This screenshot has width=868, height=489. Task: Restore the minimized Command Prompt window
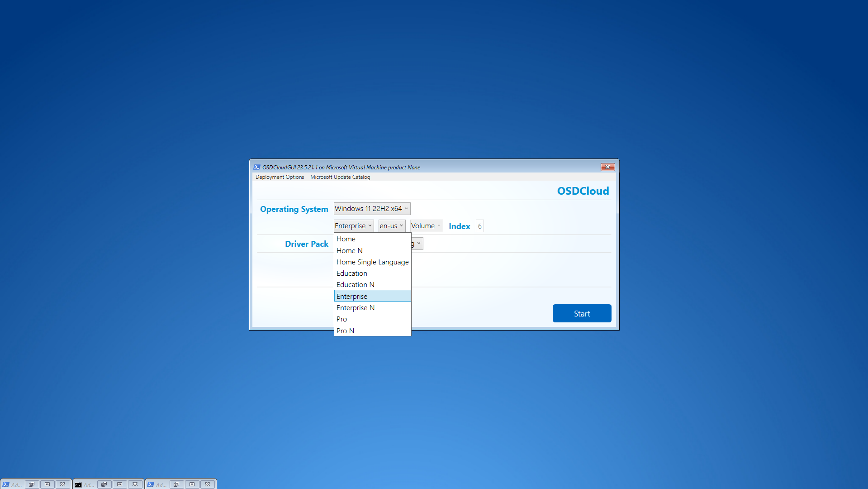tap(104, 484)
